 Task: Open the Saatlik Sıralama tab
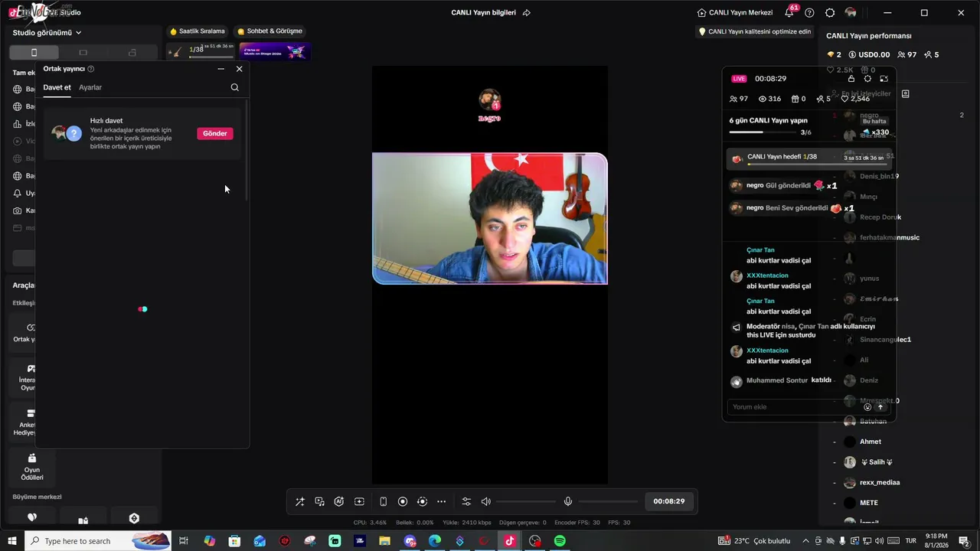pyautogui.click(x=198, y=31)
